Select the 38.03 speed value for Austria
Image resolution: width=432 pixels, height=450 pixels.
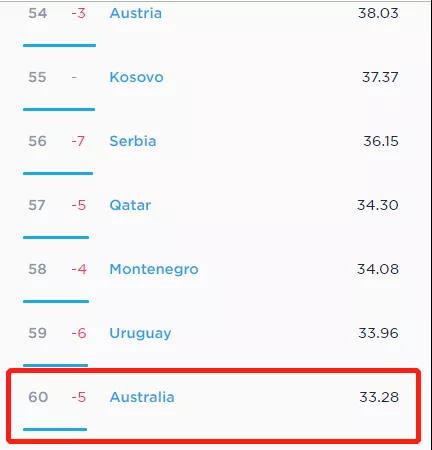point(378,13)
